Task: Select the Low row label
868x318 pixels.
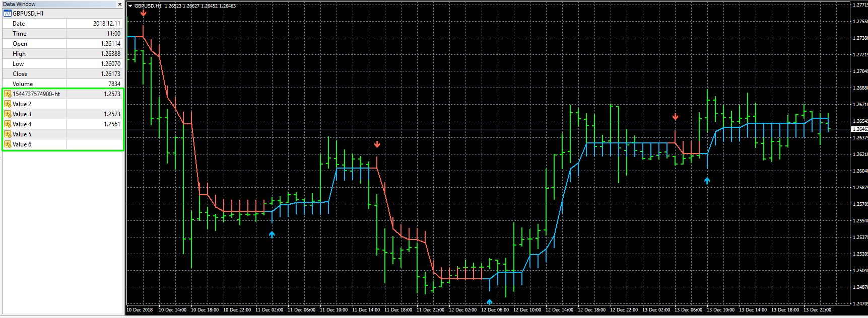Action: tap(18, 64)
